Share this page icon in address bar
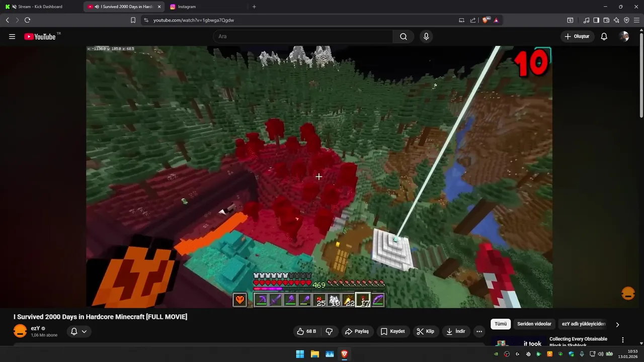The image size is (644, 362). pos(473,20)
